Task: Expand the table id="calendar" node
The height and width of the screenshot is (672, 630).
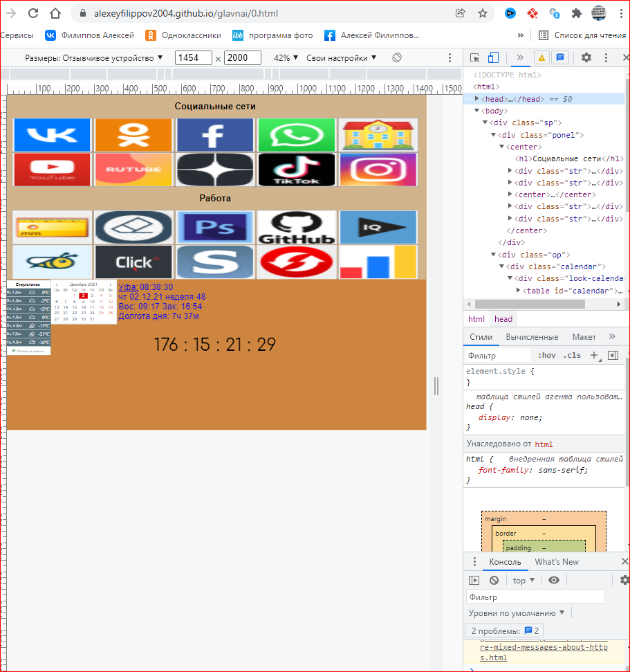Action: (518, 290)
